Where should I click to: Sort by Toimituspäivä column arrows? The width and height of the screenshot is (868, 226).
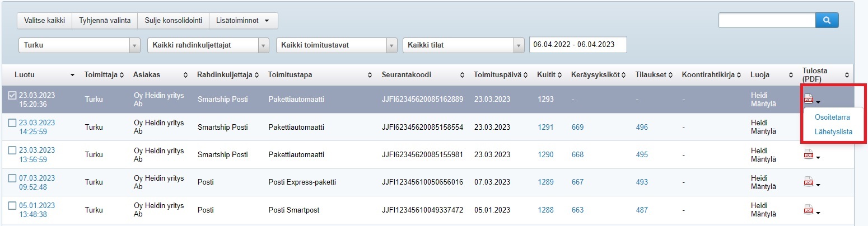[x=525, y=75]
